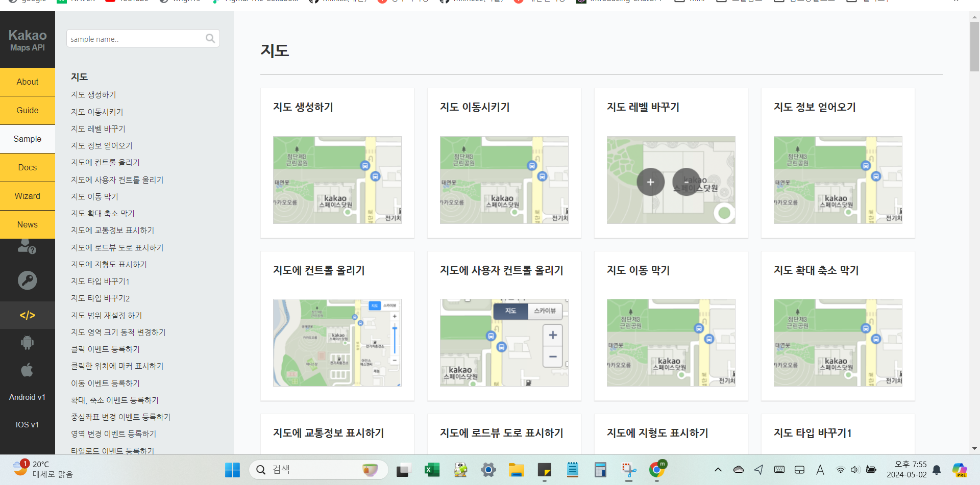
Task: Open Calculator from the taskbar
Action: pyautogui.click(x=600, y=470)
